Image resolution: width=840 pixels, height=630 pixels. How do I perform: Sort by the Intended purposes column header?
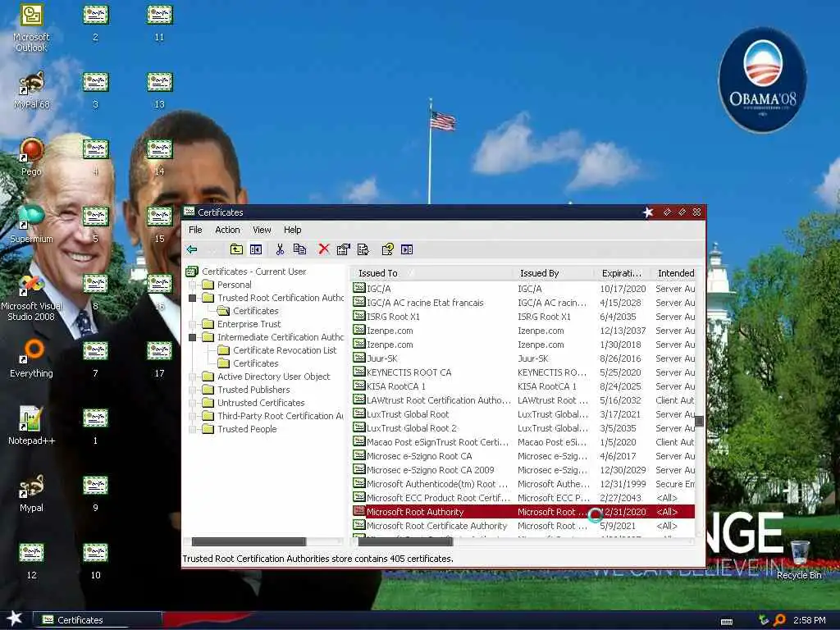tap(673, 273)
